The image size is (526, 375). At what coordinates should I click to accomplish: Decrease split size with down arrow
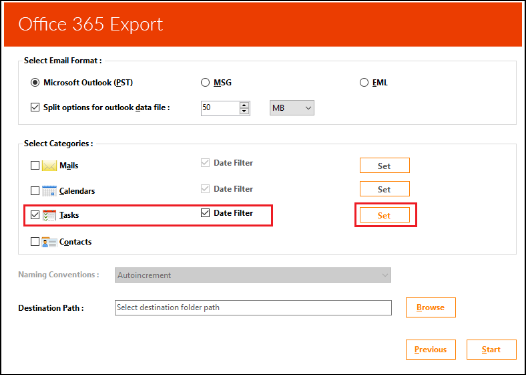click(x=245, y=111)
